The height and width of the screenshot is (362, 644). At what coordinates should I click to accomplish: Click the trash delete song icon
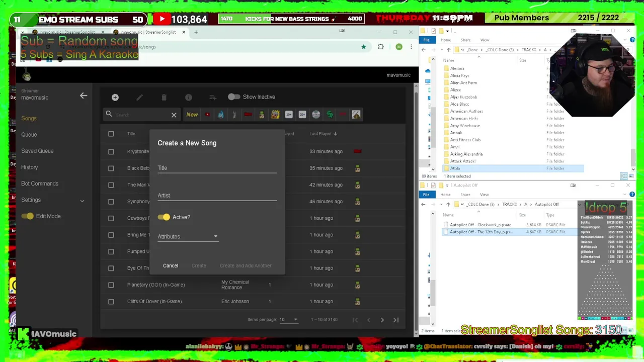164,97
